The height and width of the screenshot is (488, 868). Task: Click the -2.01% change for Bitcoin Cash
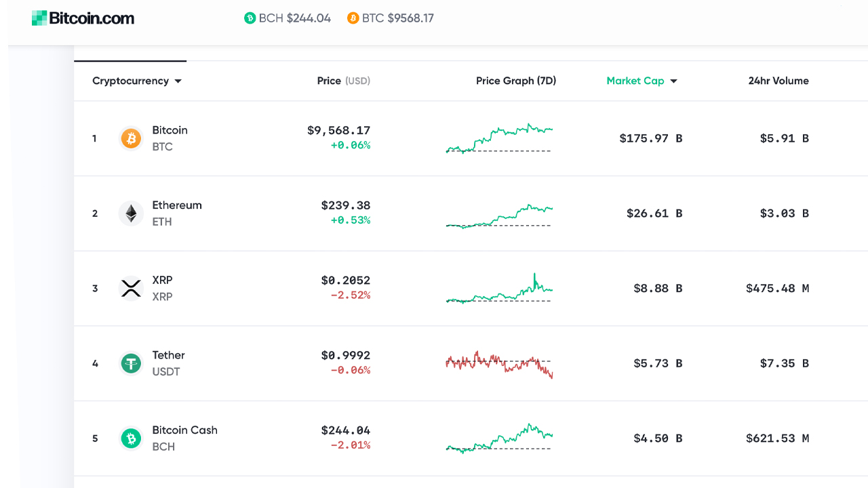tap(351, 446)
